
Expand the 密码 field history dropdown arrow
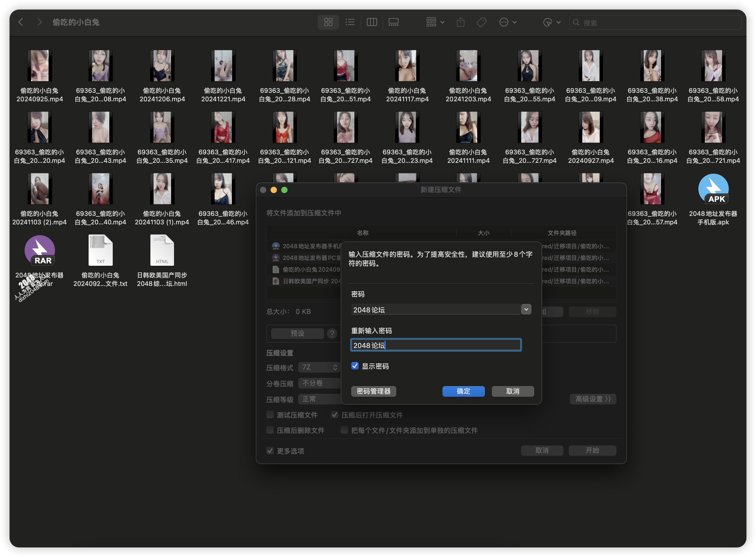pyautogui.click(x=526, y=309)
